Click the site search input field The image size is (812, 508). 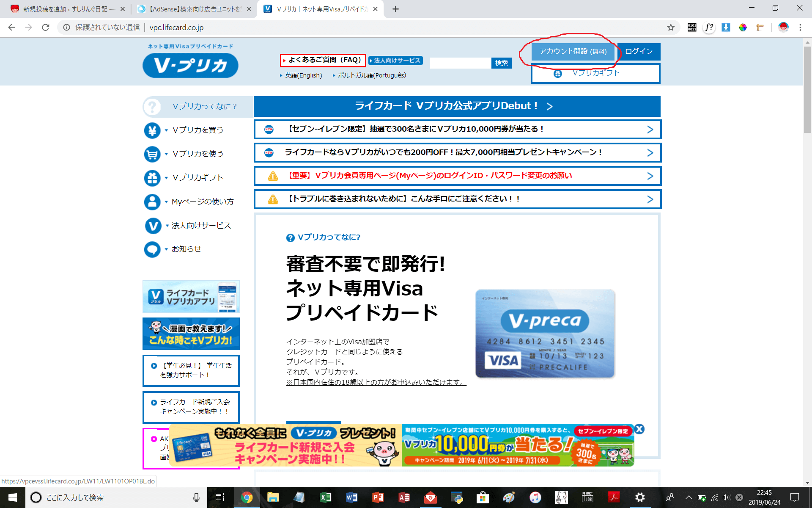(460, 63)
